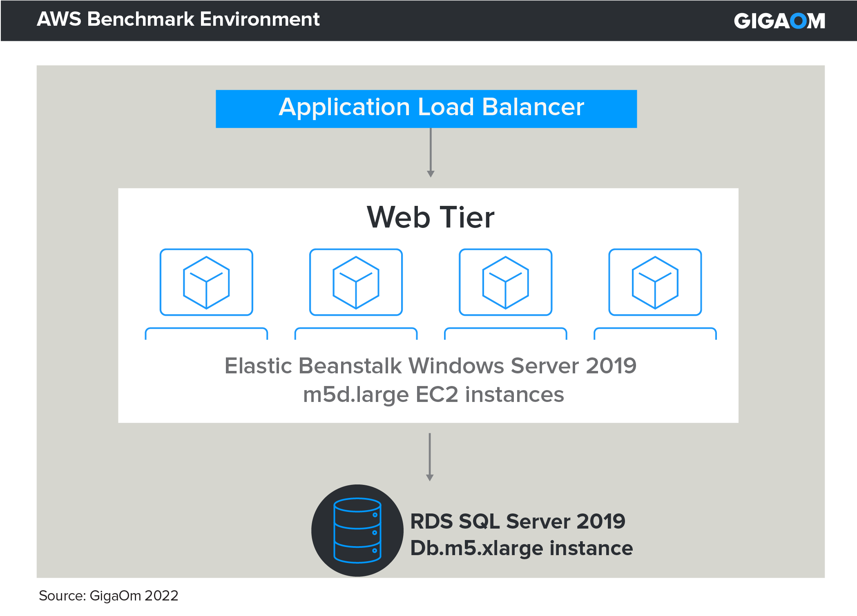This screenshot has width=857, height=616.
Task: Click the bracket under the fourth instance
Action: tap(655, 328)
